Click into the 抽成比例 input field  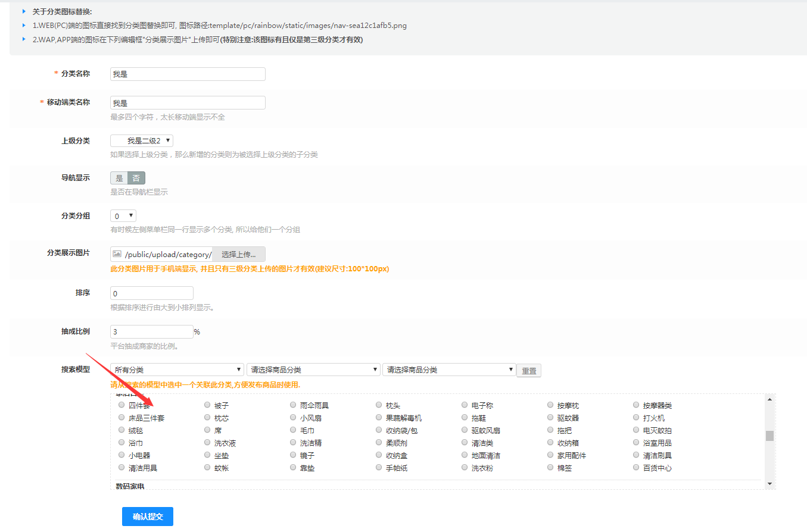pyautogui.click(x=152, y=331)
